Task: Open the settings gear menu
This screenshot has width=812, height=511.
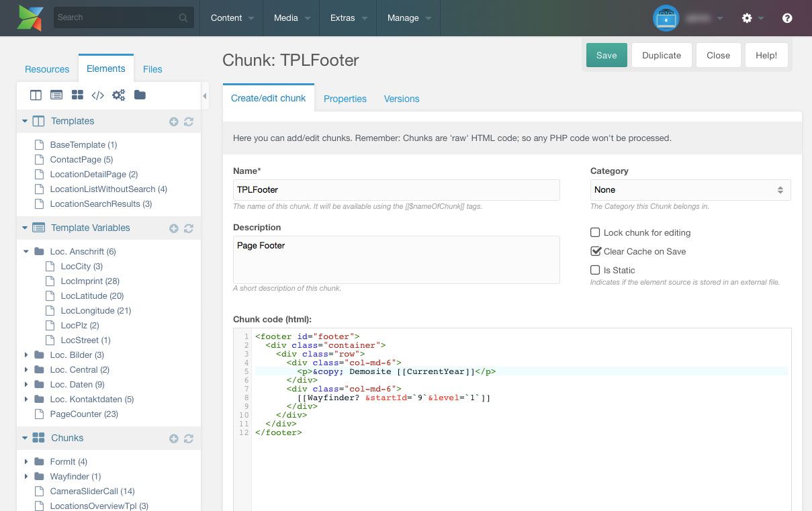Action: pos(747,18)
